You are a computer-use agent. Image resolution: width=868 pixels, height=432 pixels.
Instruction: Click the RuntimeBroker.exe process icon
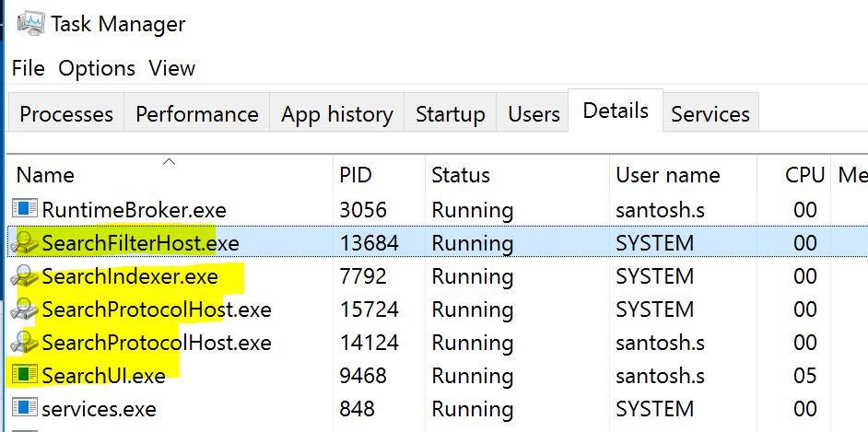tap(24, 210)
